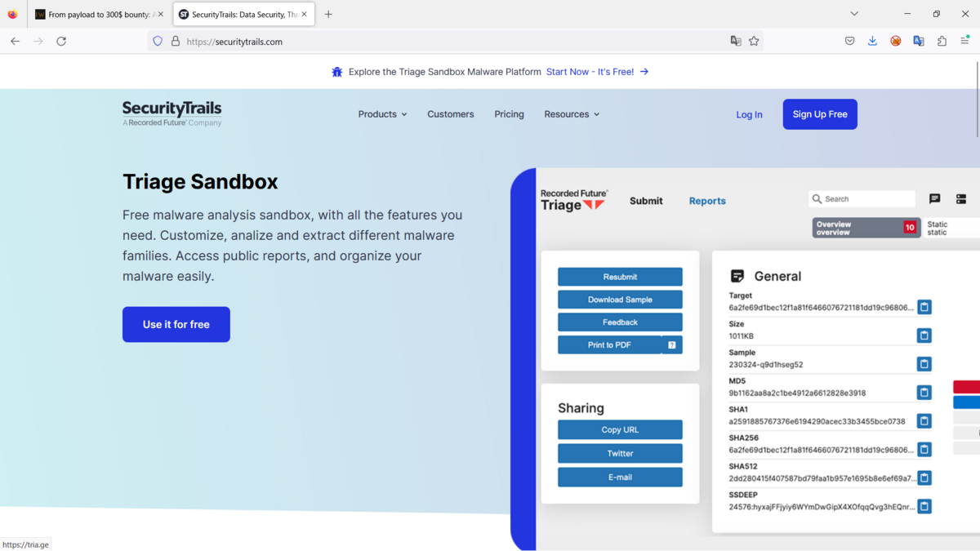Viewport: 980px width, 551px height.
Task: Click the SecurityTrails logo
Action: click(x=171, y=113)
